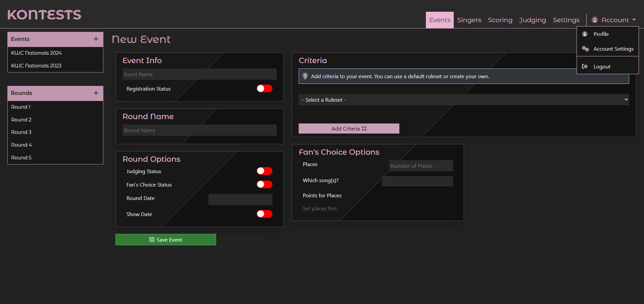Viewport: 644px width, 304px height.
Task: Switch to the Singers tab
Action: 469,20
